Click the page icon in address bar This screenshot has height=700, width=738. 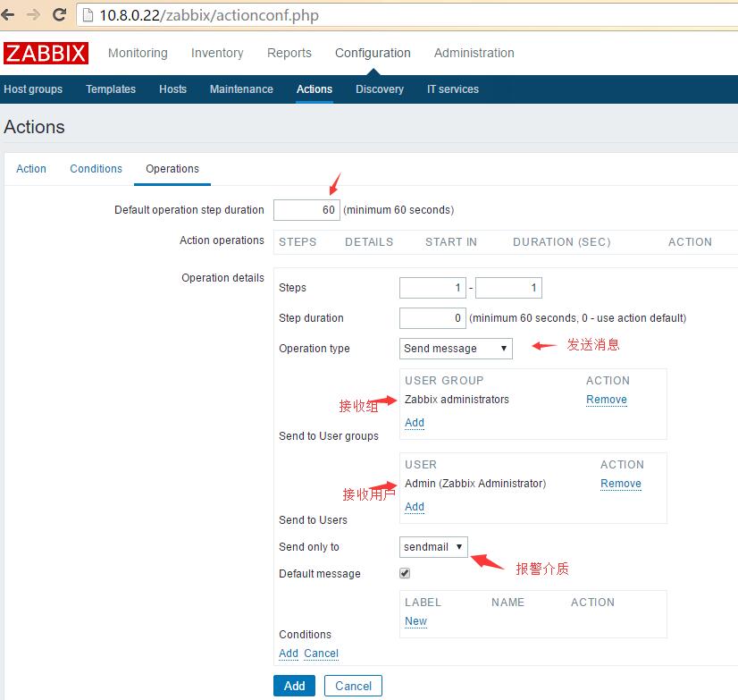point(88,15)
